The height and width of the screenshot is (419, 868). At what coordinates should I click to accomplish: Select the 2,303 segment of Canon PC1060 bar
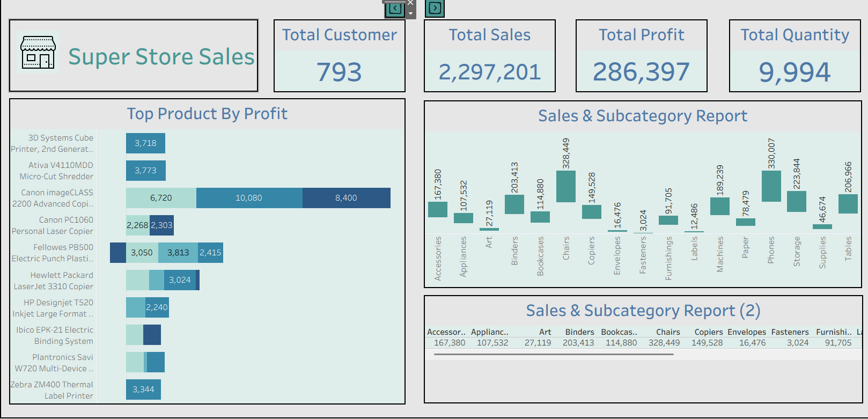point(161,225)
